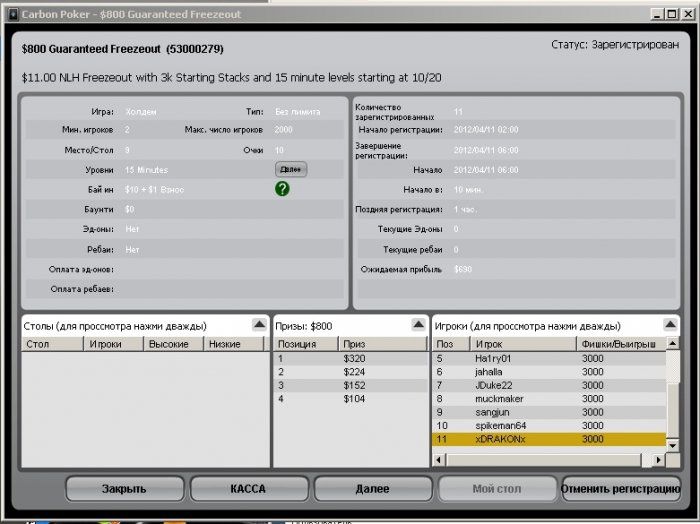
Task: Click the green question mark help icon
Action: point(282,189)
